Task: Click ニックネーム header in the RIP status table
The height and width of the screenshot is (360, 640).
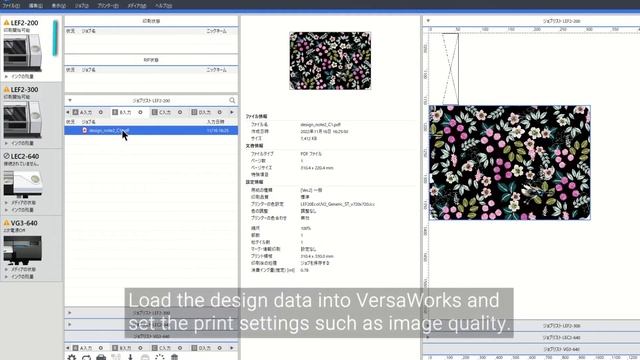Action: coord(216,70)
